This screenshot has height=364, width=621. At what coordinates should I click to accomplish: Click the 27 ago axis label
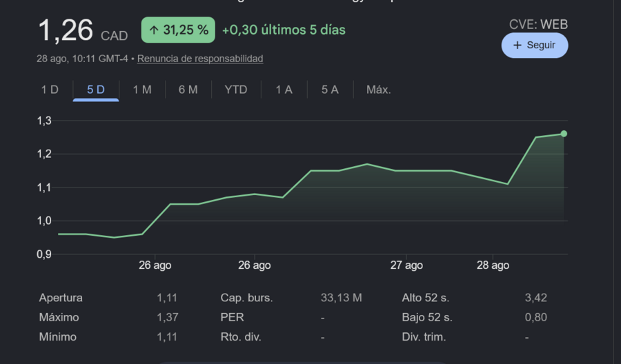click(406, 265)
